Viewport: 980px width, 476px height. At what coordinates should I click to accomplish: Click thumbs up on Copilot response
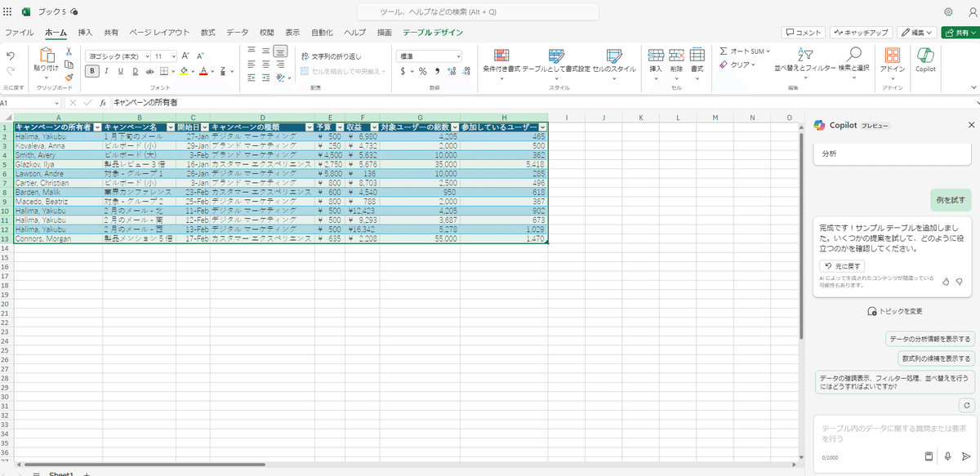tap(946, 282)
